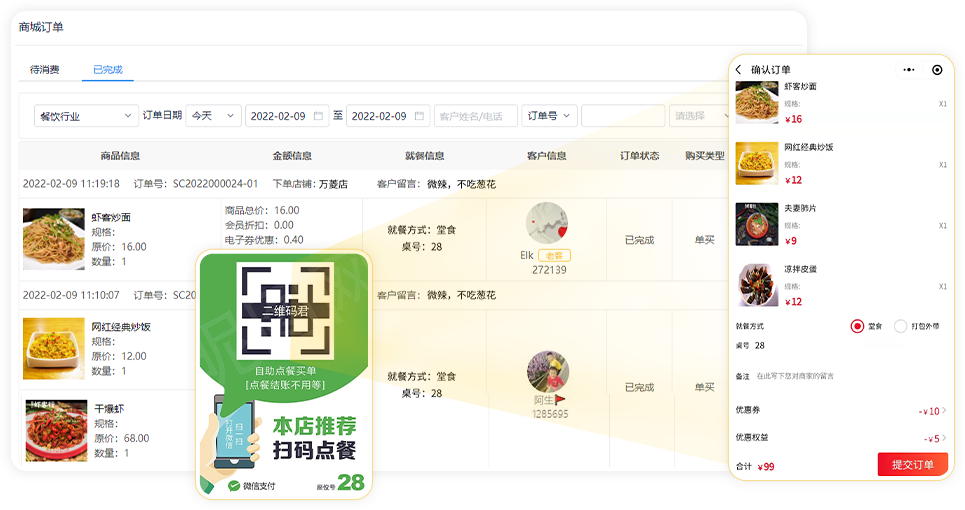Click the 订单状态 column header
Screen dimensions: 965x510
click(x=639, y=156)
